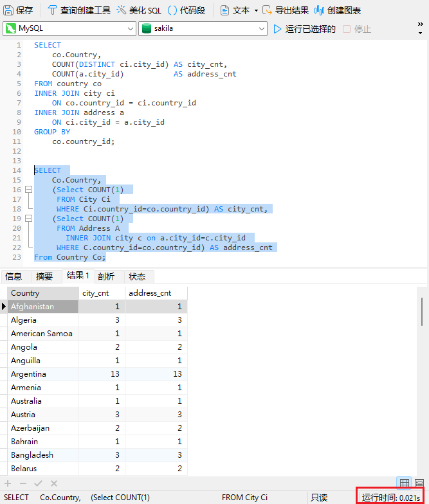This screenshot has height=504, width=429.
Task: Switch to grid view icon
Action: (404, 483)
